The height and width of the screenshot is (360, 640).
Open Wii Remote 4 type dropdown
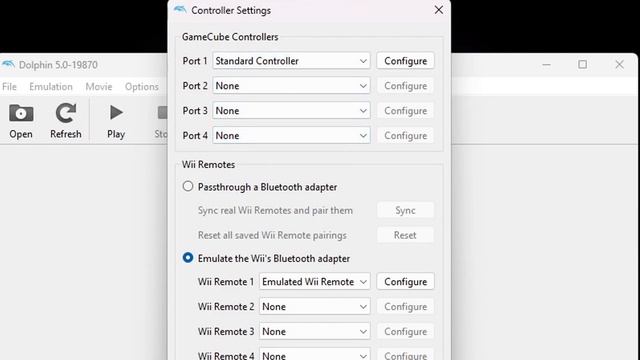pyautogui.click(x=314, y=355)
